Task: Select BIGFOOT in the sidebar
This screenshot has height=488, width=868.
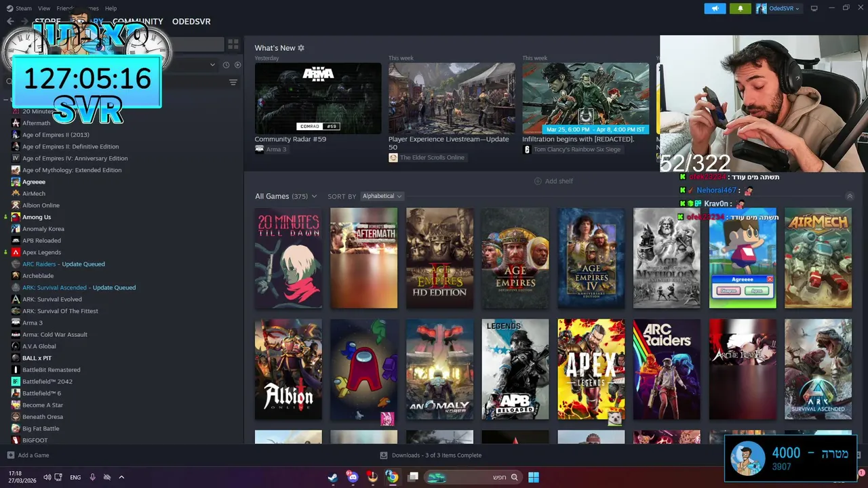Action: click(x=35, y=440)
